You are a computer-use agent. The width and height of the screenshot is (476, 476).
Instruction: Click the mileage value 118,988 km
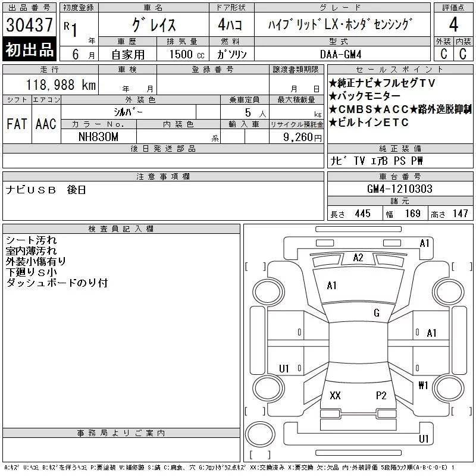pos(61,85)
